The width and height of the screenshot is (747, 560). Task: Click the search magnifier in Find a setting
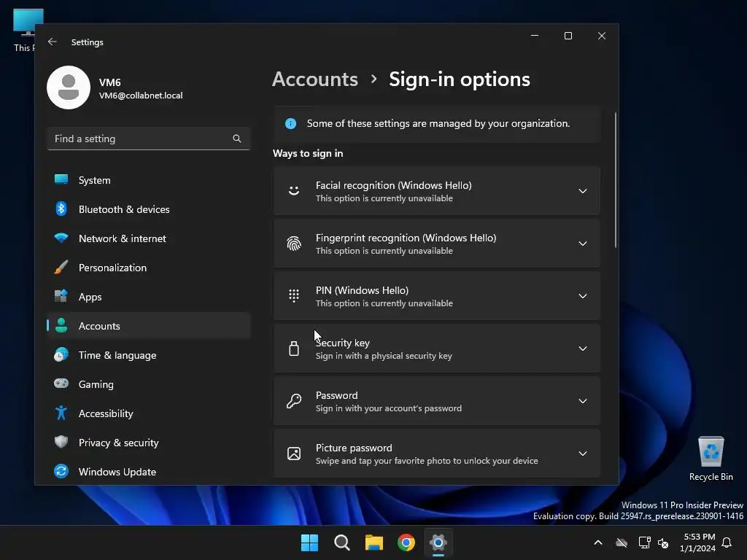point(237,139)
